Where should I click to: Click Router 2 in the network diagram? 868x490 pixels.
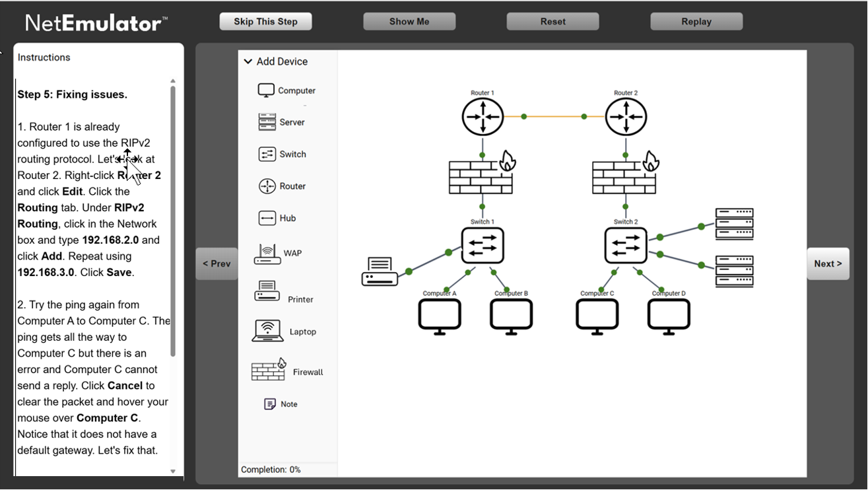(x=626, y=117)
